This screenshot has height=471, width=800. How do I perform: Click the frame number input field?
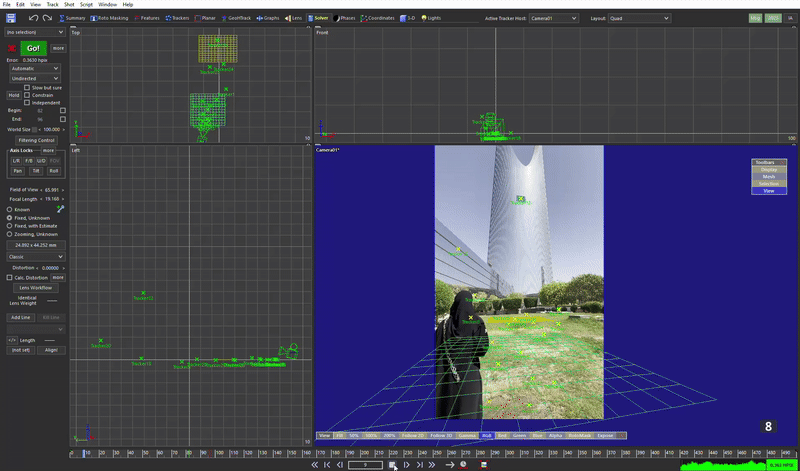(x=365, y=465)
